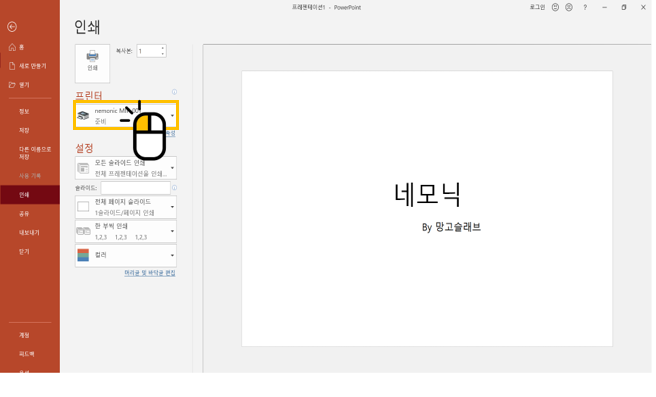Open the 내보내기 section
This screenshot has width=656, height=397.
[x=29, y=233]
